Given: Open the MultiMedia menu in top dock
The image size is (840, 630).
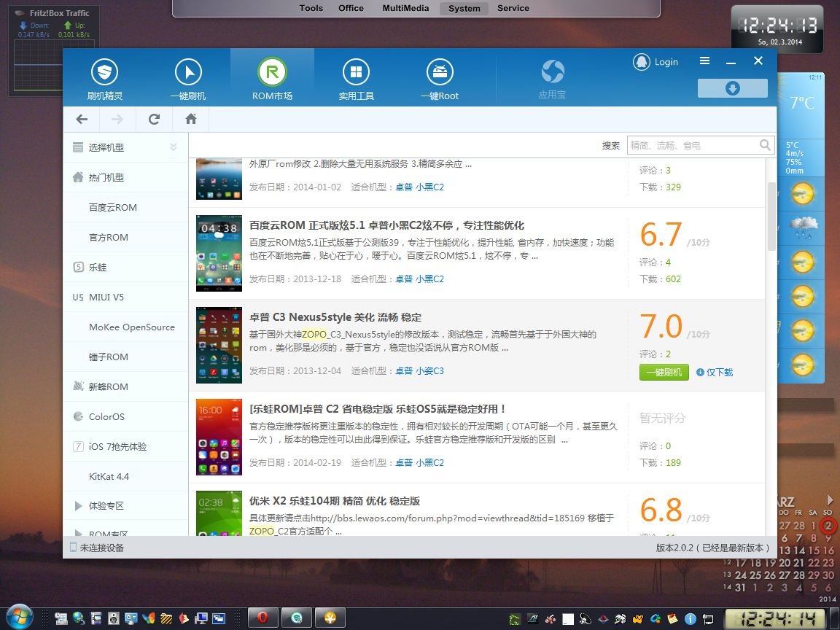Looking at the screenshot, I should (405, 8).
